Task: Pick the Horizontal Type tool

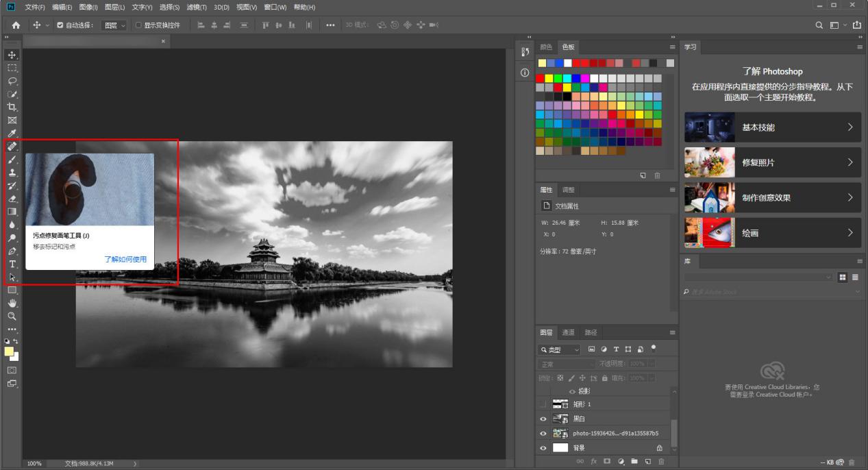Action: (12, 264)
